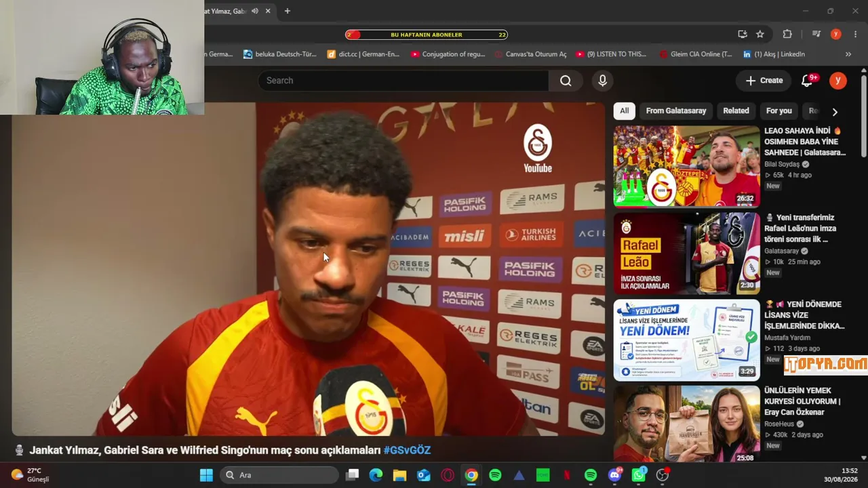Open the media controls toolbar icon
The height and width of the screenshot is (488, 868).
[x=816, y=35]
